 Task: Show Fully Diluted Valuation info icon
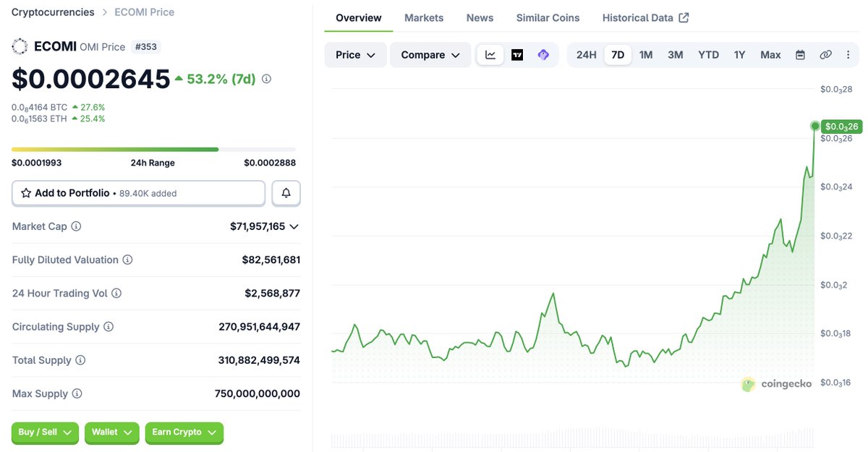pos(127,260)
